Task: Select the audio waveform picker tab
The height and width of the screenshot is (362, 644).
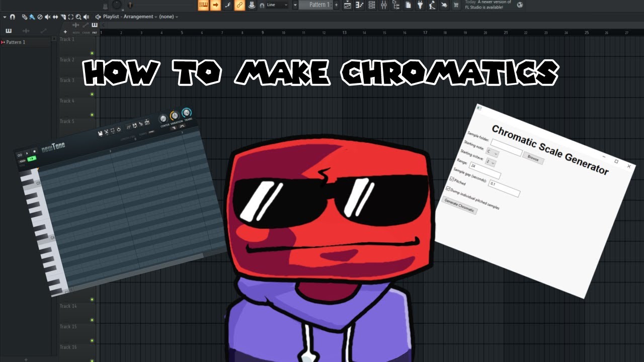Action: pyautogui.click(x=26, y=31)
